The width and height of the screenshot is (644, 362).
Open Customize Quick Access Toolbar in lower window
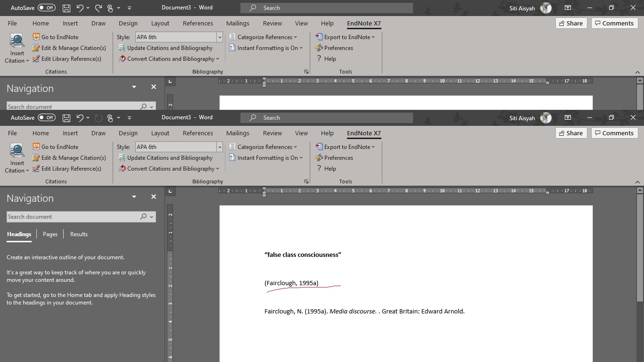tap(129, 118)
